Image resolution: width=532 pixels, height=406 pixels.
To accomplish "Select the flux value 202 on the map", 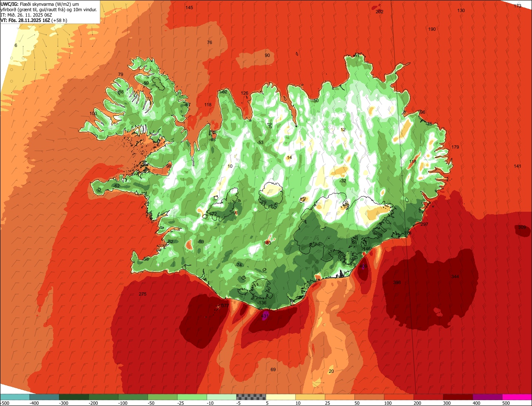I will tap(379, 12).
